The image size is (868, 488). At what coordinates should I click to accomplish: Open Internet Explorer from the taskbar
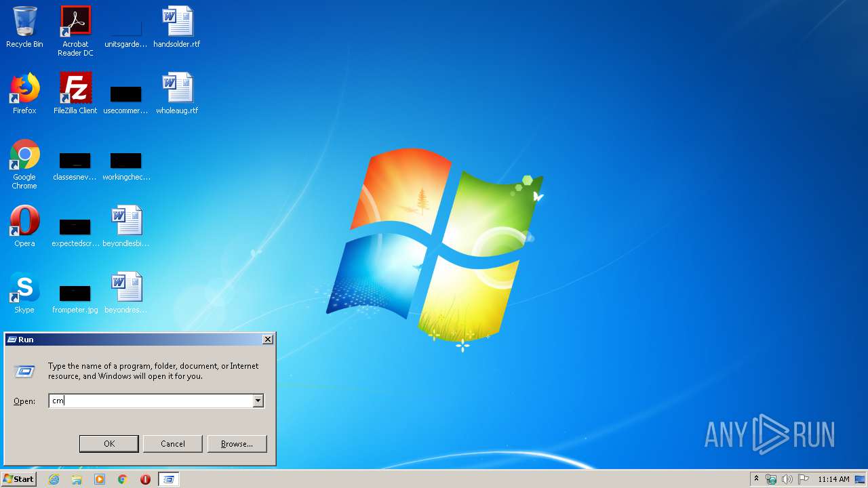click(54, 479)
